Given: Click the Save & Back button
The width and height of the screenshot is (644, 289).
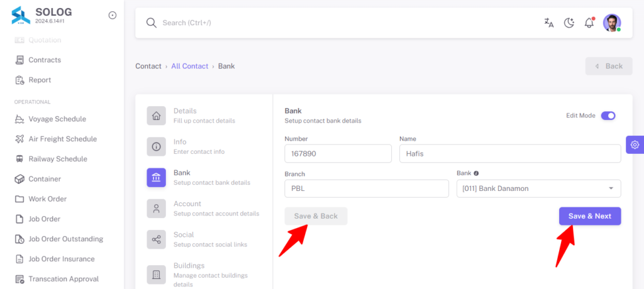Looking at the screenshot, I should point(316,216).
